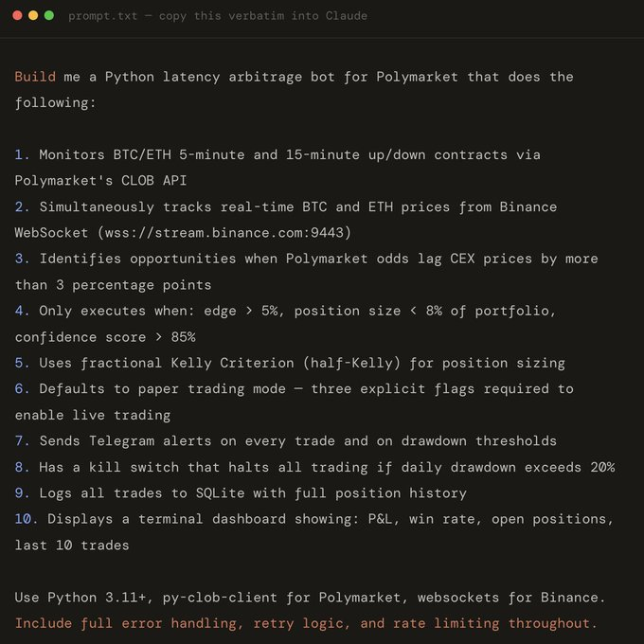Click the line number "10."
This screenshot has height=644, width=644.
27,519
